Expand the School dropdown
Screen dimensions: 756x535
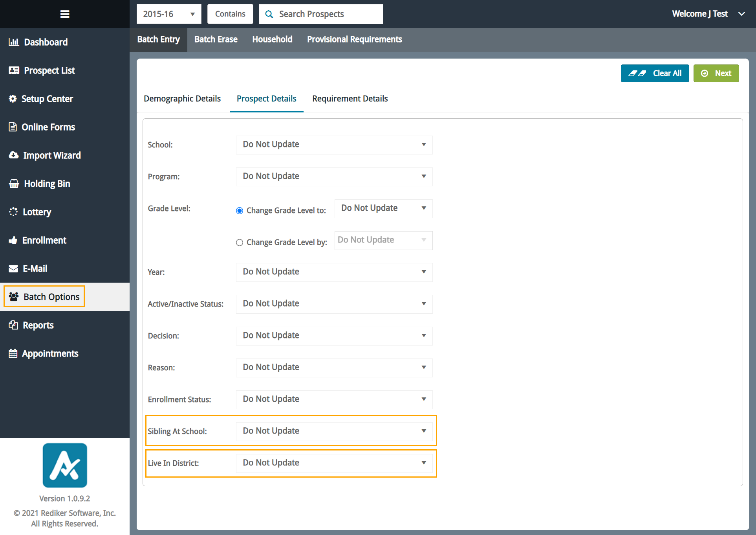click(334, 145)
